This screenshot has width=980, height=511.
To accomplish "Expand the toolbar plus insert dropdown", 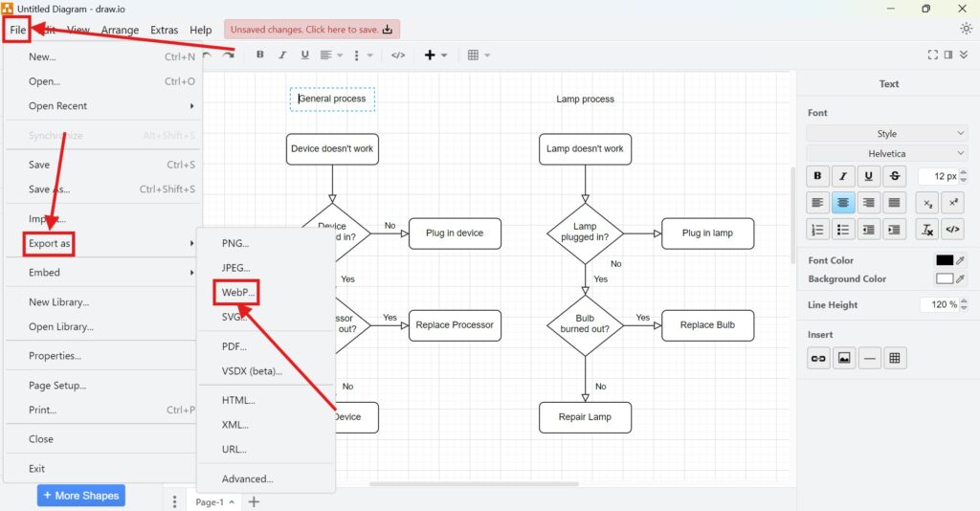I will tap(435, 56).
